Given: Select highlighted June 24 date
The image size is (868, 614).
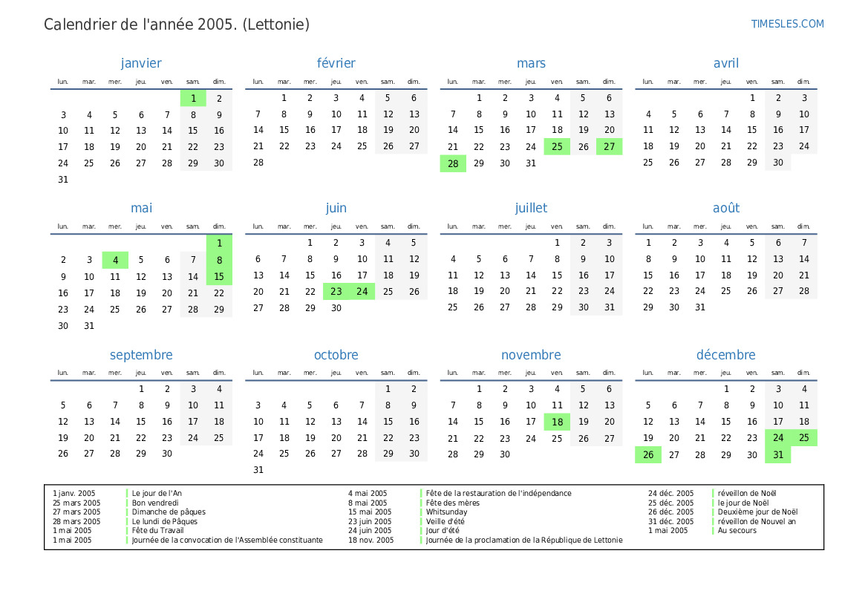Looking at the screenshot, I should (362, 292).
